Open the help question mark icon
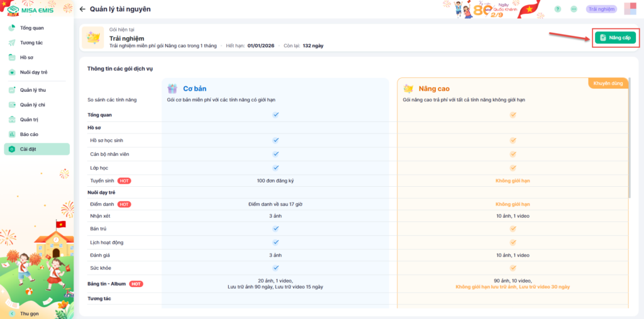644x319 pixels. click(557, 9)
